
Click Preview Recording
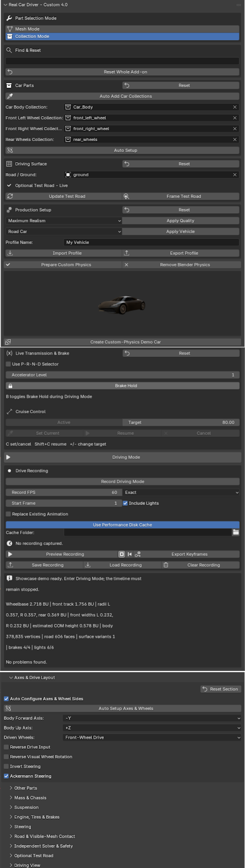pyautogui.click(x=61, y=554)
